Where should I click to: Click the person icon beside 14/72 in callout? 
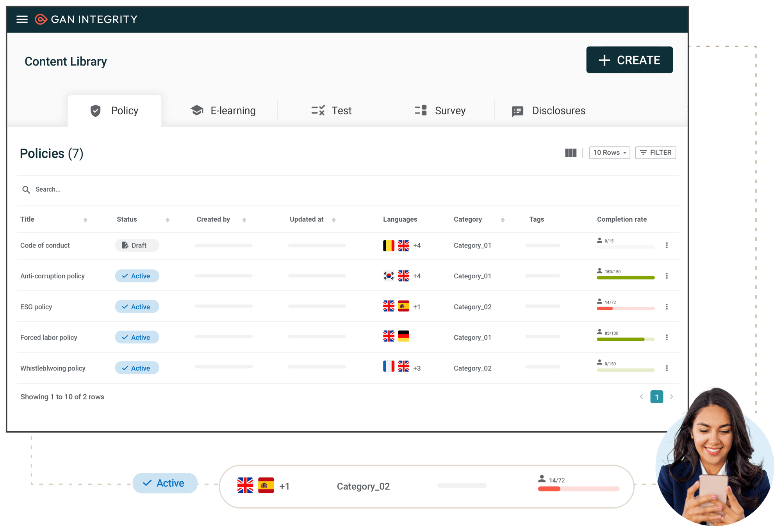coord(542,479)
